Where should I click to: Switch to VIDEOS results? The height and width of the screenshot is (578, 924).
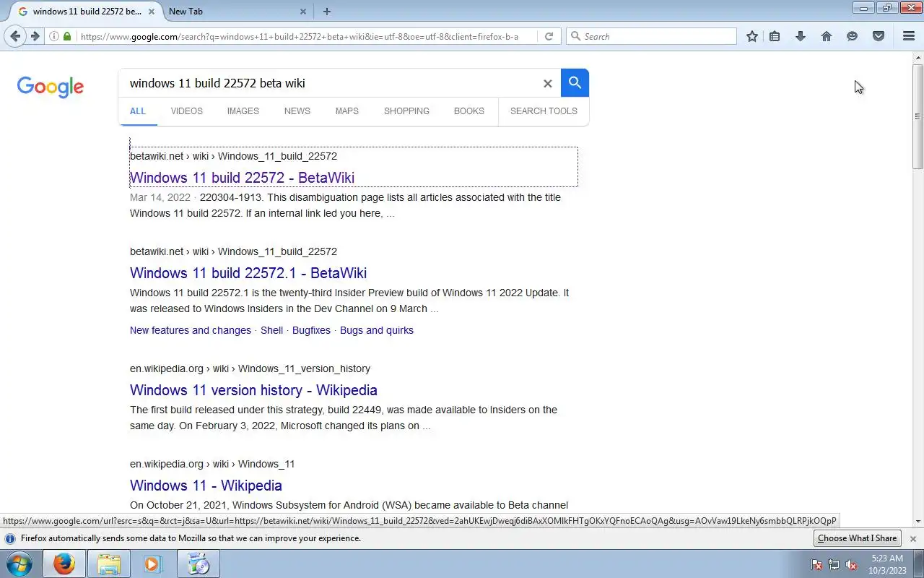pyautogui.click(x=186, y=111)
